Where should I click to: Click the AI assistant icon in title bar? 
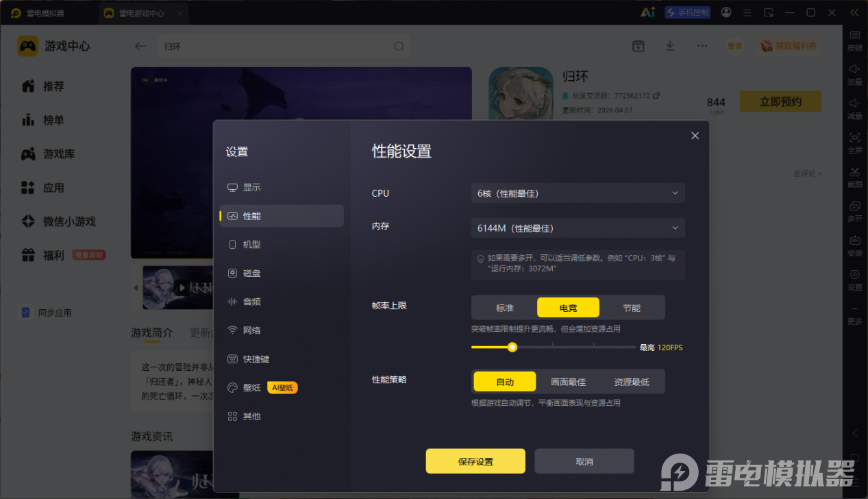coord(647,12)
